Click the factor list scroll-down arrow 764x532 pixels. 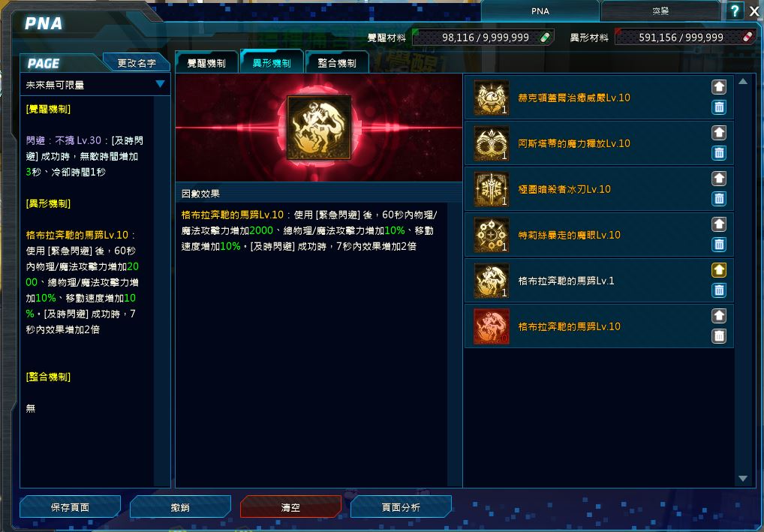tap(742, 479)
